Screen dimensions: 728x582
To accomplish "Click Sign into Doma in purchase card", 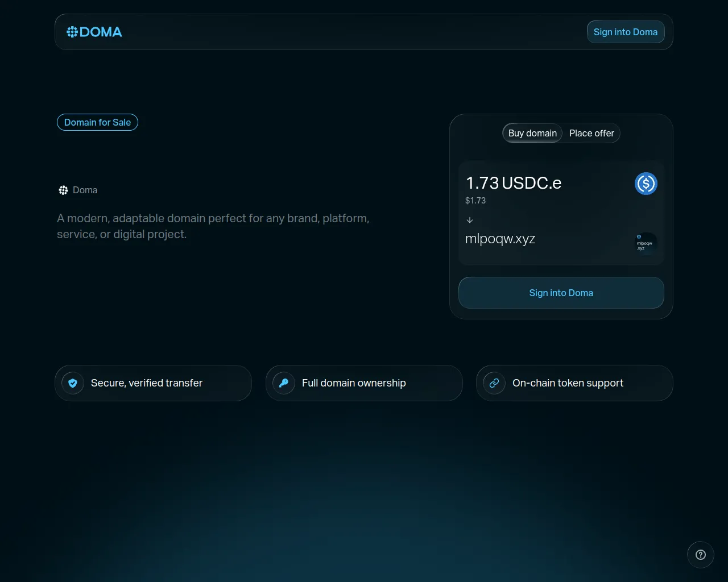I will tap(561, 293).
